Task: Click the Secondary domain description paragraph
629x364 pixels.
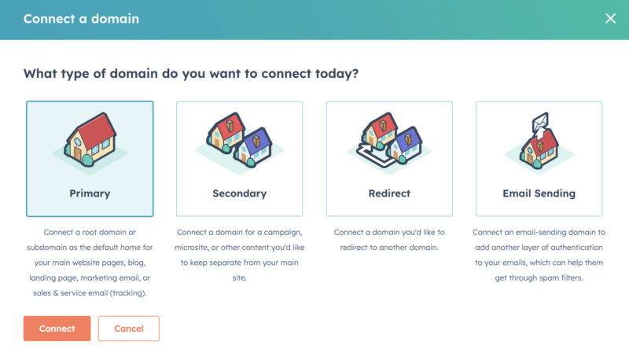Action: click(240, 255)
